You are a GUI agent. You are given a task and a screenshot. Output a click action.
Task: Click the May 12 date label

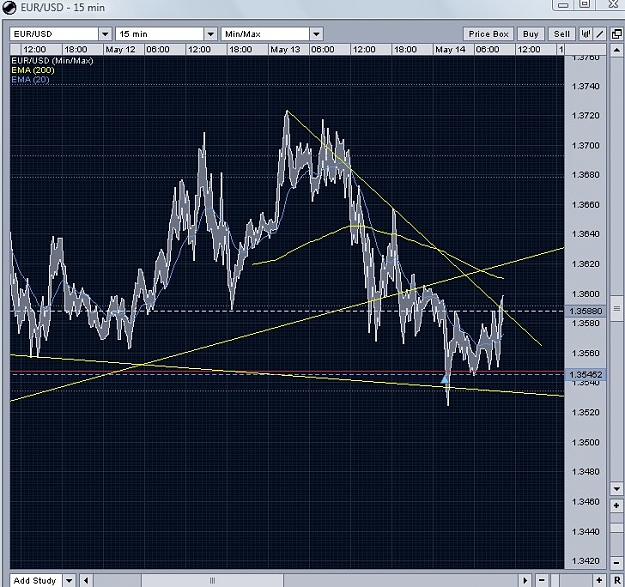(x=120, y=49)
